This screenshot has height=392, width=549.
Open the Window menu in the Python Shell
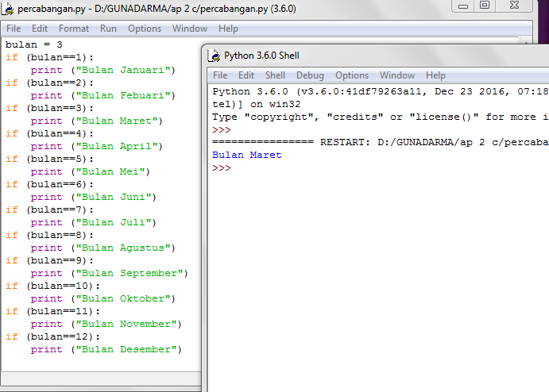[x=397, y=75]
